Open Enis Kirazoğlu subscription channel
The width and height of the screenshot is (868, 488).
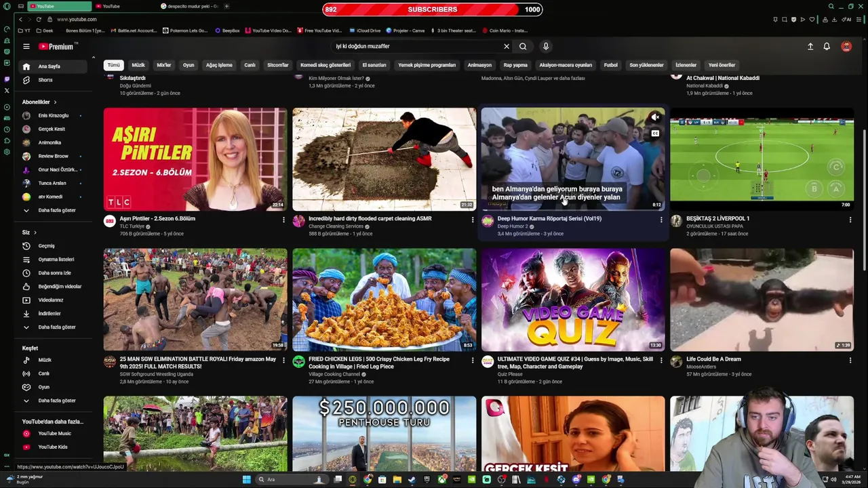click(x=53, y=115)
